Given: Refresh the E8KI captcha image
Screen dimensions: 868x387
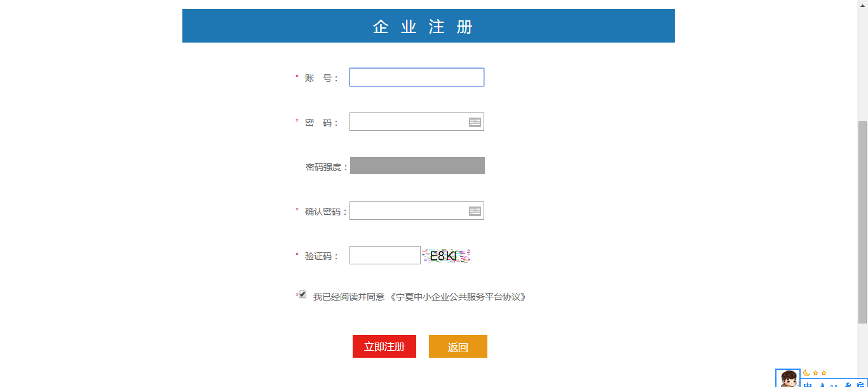Looking at the screenshot, I should pos(445,256).
